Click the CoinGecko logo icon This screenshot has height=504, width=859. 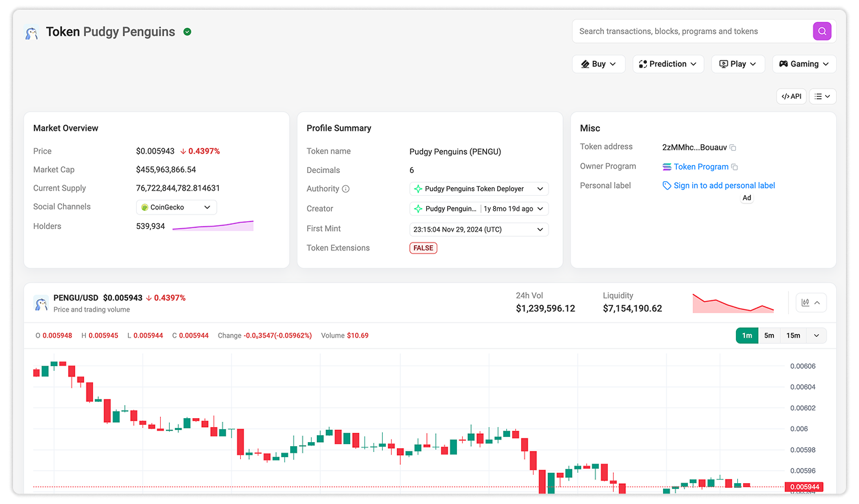pos(144,207)
